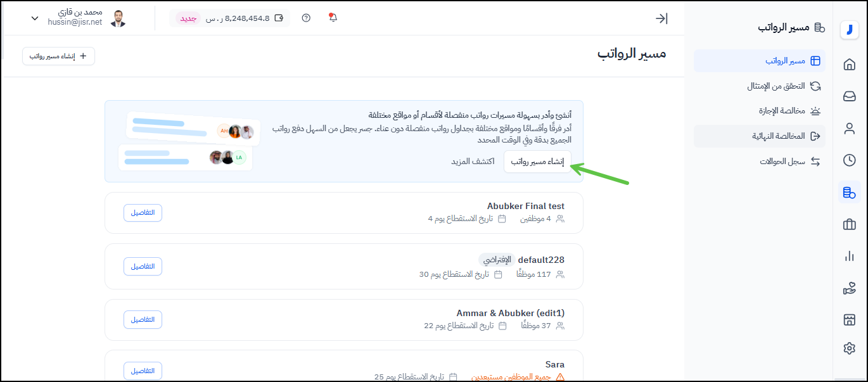868x382 pixels.
Task: Open the settings gear icon
Action: click(849, 348)
